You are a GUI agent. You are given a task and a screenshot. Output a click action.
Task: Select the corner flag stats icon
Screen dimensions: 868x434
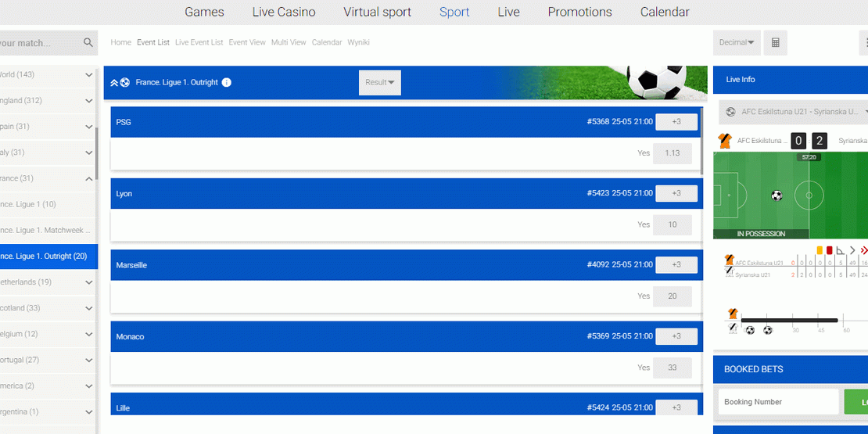[841, 250]
